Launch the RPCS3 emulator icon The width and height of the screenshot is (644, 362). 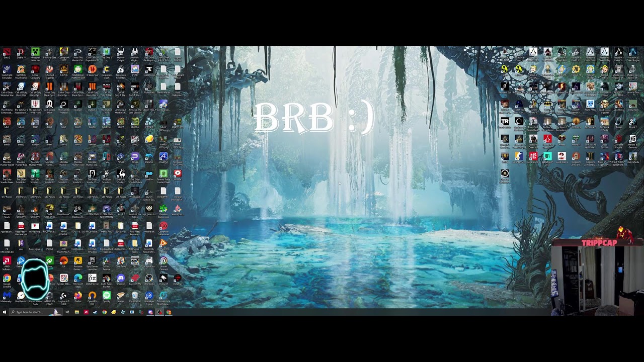(x=135, y=158)
